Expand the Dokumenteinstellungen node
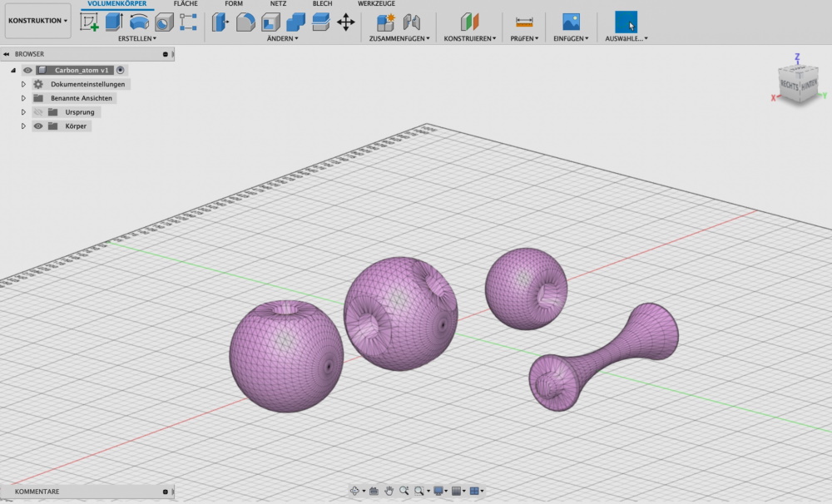This screenshot has width=832, height=504. (23, 84)
